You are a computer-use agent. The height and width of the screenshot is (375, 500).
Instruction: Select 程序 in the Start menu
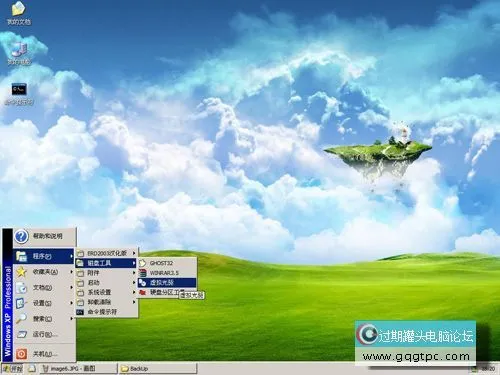44,256
